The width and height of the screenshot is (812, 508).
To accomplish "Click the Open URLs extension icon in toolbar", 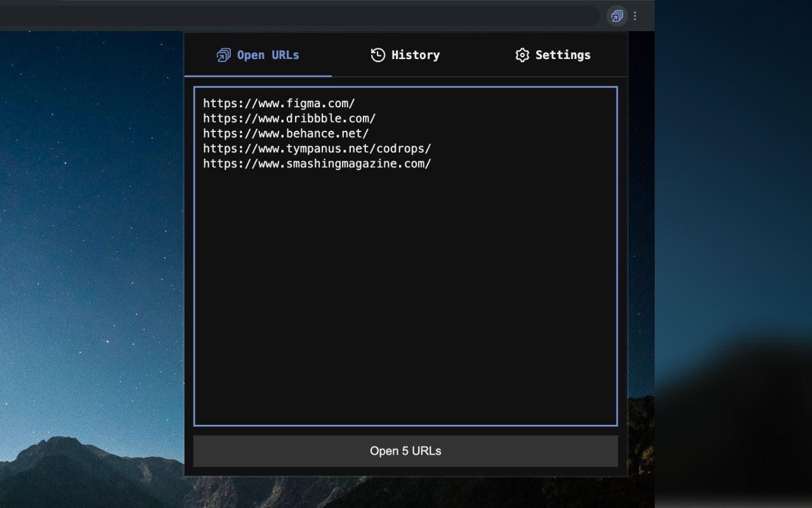I will tap(617, 16).
